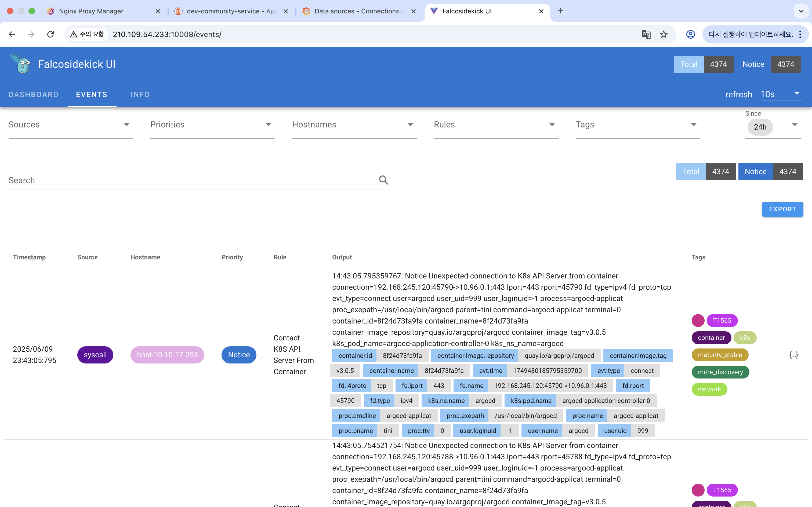Reload the page

(50, 34)
